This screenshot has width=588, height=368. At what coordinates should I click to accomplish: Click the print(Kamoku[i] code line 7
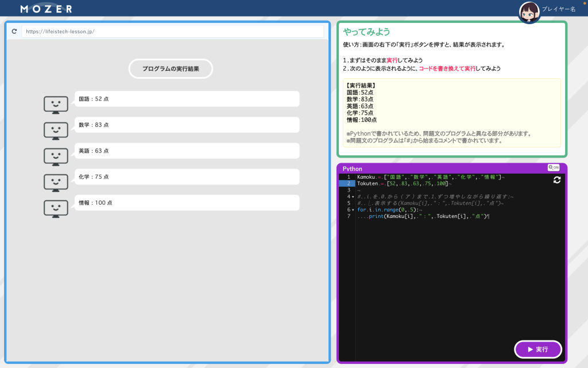click(423, 216)
